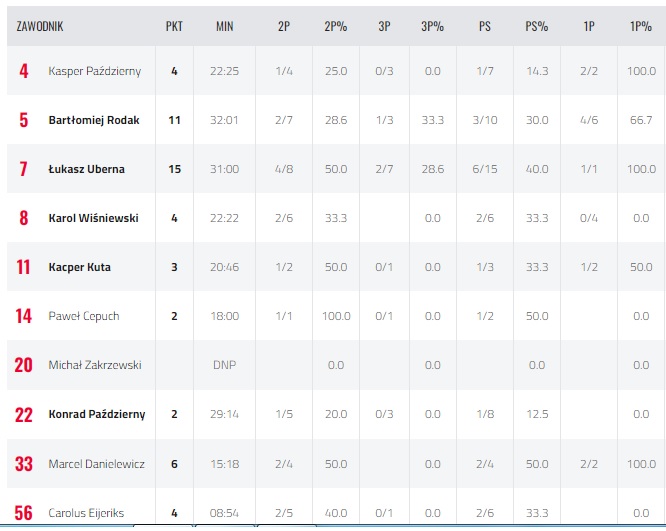
Task: Click the DNP cell for Zakrzewski
Action: pyautogui.click(x=224, y=365)
